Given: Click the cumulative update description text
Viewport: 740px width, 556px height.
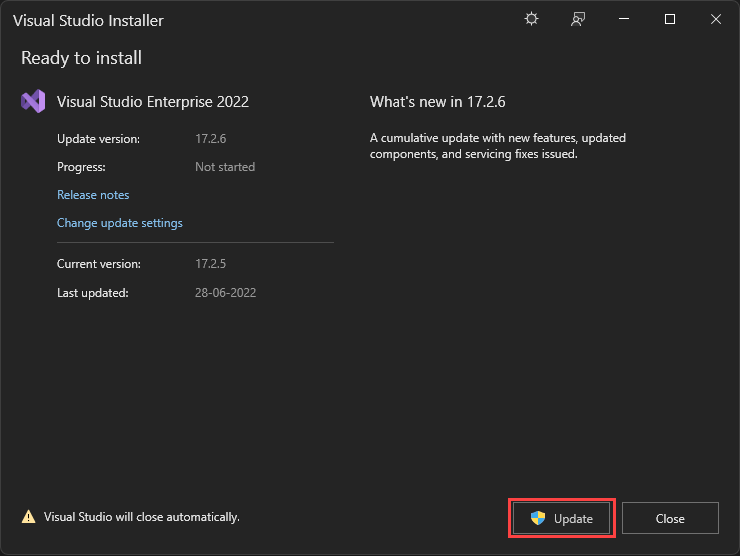Looking at the screenshot, I should point(497,146).
